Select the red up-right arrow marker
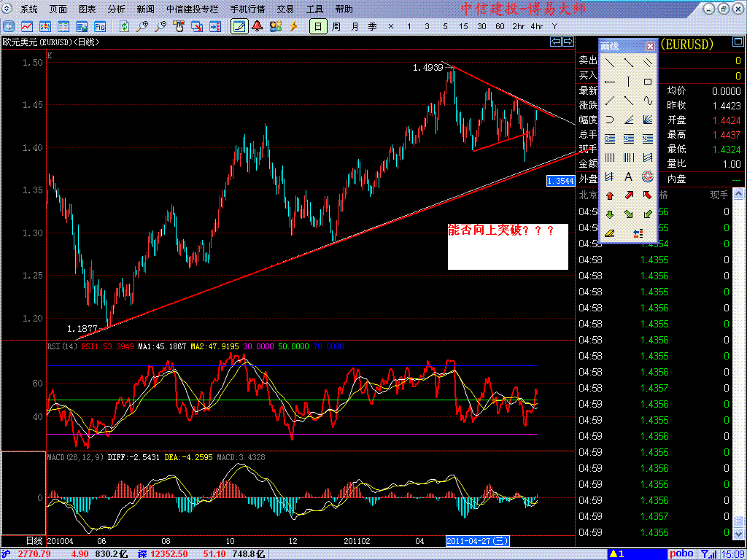The width and height of the screenshot is (747, 560). point(629,195)
